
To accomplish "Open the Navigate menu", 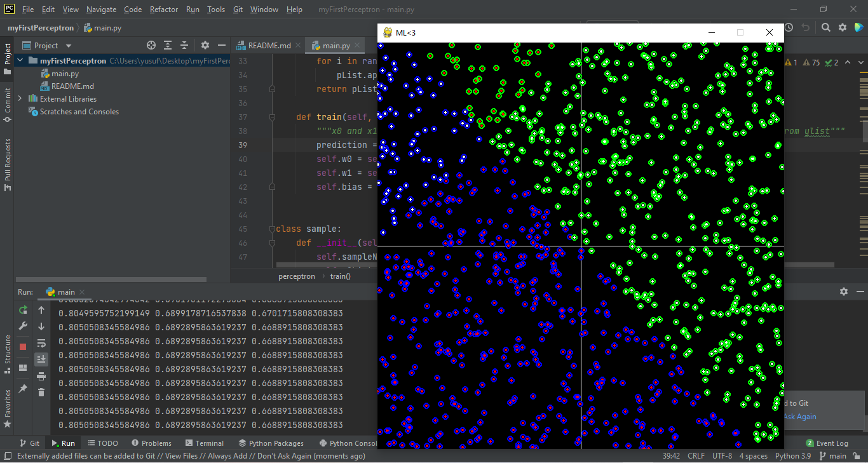I will click(102, 10).
